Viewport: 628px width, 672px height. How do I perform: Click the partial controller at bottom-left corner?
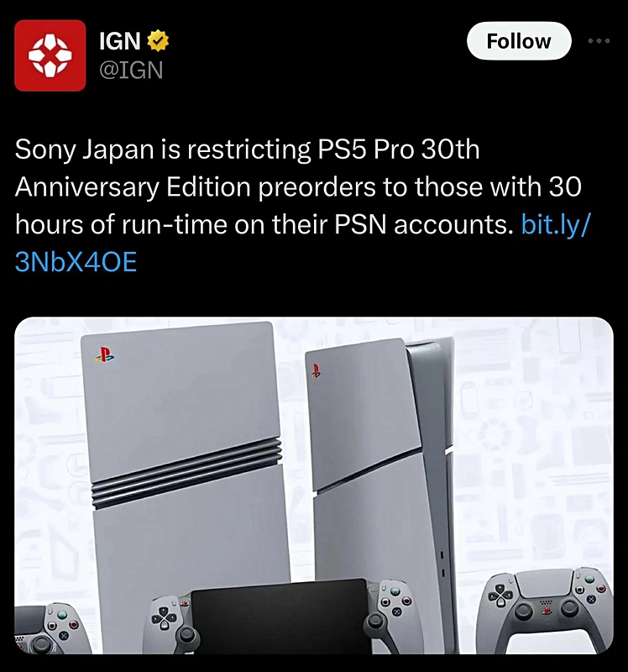(x=52, y=629)
